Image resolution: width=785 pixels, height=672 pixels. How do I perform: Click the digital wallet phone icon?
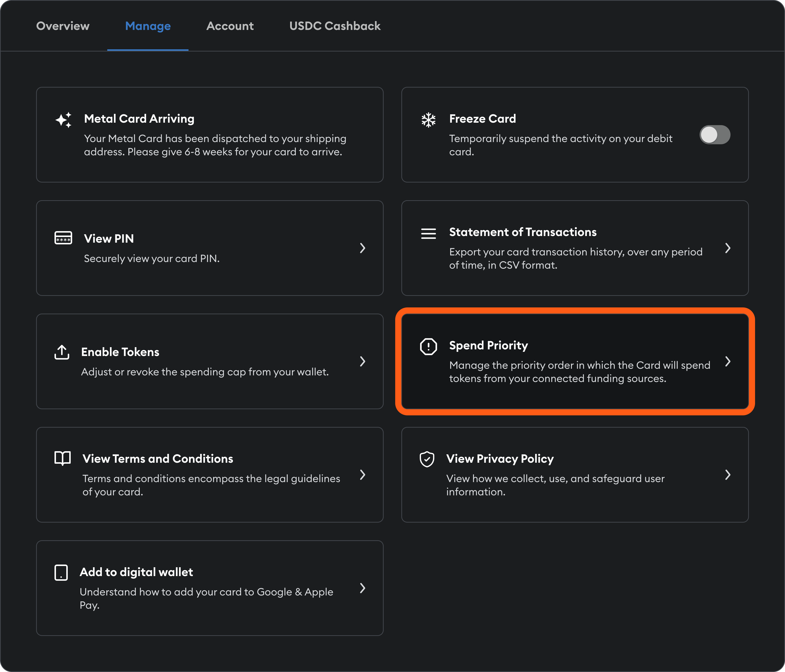[61, 572]
